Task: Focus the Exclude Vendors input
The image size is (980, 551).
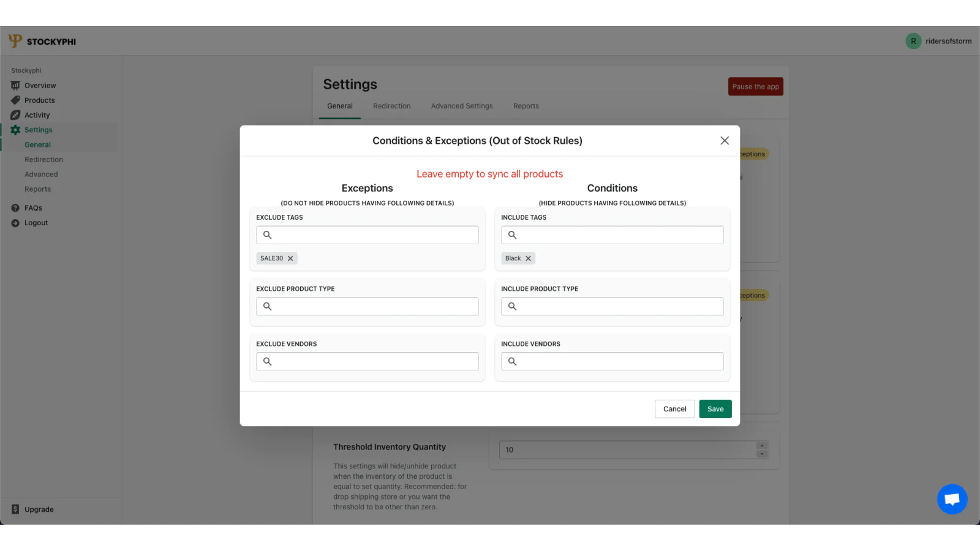Action: [367, 361]
